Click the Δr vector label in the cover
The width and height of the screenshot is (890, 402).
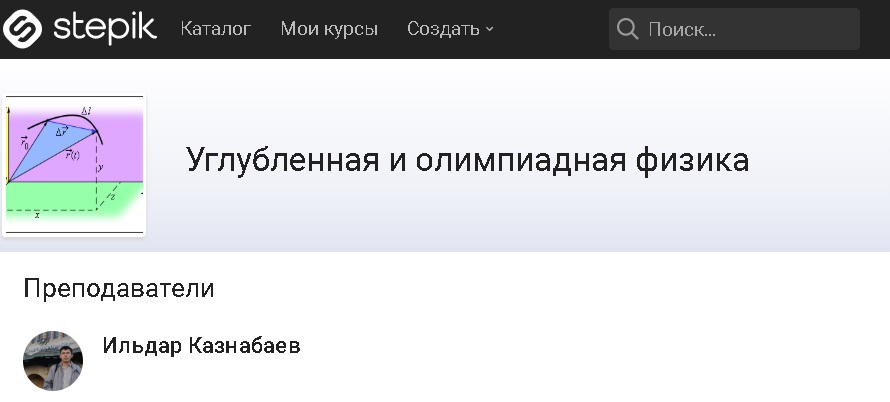[x=62, y=132]
